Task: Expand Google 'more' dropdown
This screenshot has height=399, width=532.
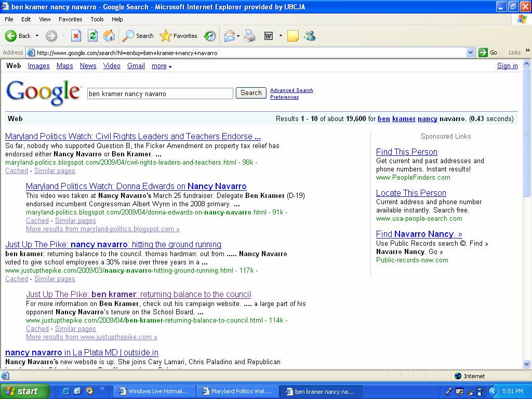Action: point(162,66)
